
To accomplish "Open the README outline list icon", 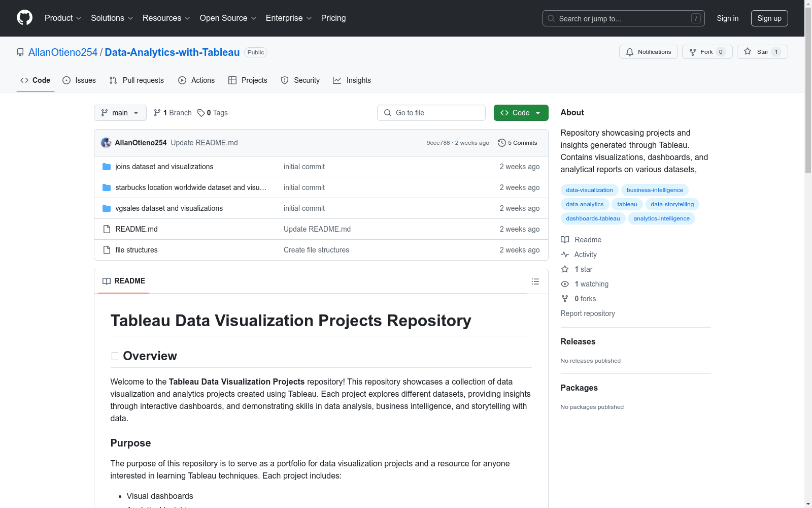I will point(535,281).
